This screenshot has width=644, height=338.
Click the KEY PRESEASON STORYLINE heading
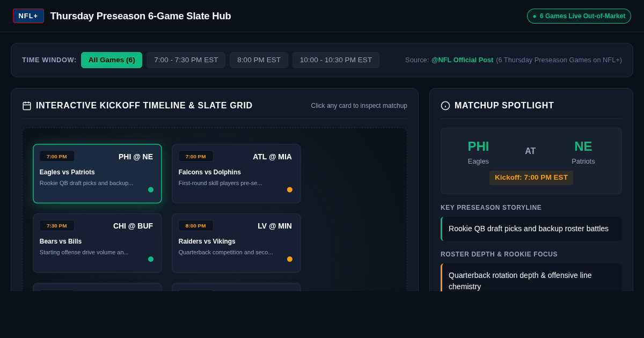click(491, 208)
